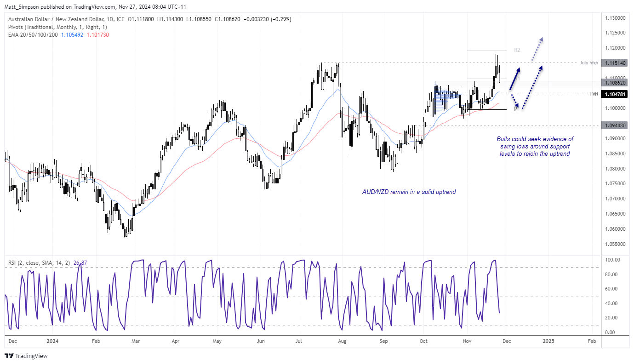Screen dimensions: 634x364
Task: Click 1.085000 on the price axis
Action: point(616,154)
